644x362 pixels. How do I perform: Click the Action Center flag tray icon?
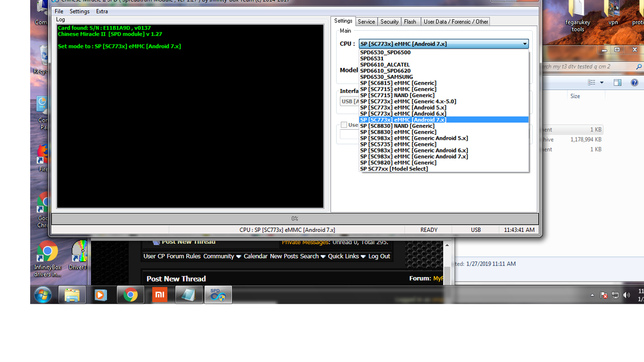tap(604, 295)
